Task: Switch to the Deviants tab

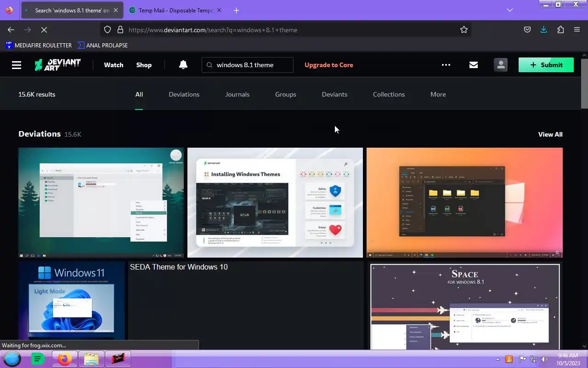Action: tap(334, 94)
